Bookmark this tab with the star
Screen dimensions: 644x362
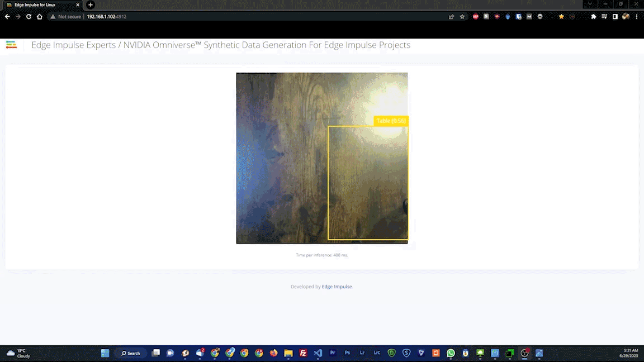pos(462,17)
